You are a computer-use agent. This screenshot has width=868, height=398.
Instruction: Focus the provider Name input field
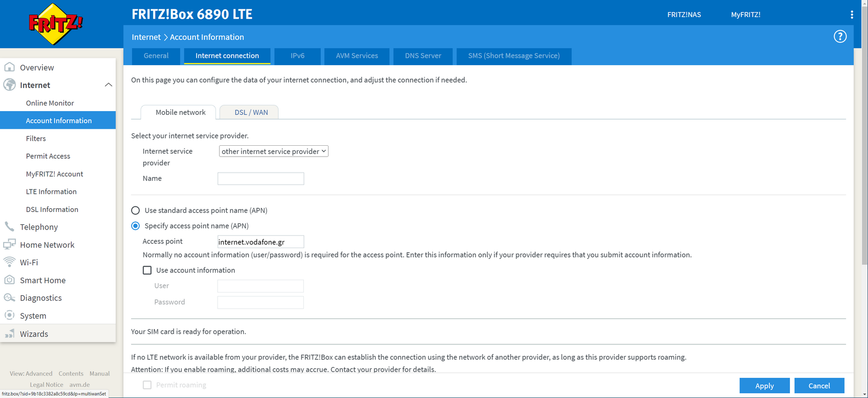[x=261, y=179]
